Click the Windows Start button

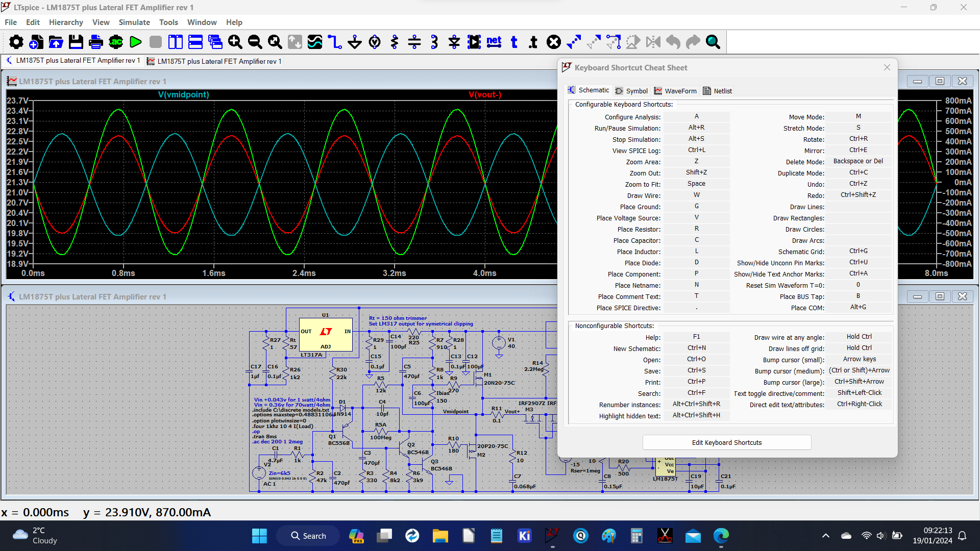tap(259, 536)
